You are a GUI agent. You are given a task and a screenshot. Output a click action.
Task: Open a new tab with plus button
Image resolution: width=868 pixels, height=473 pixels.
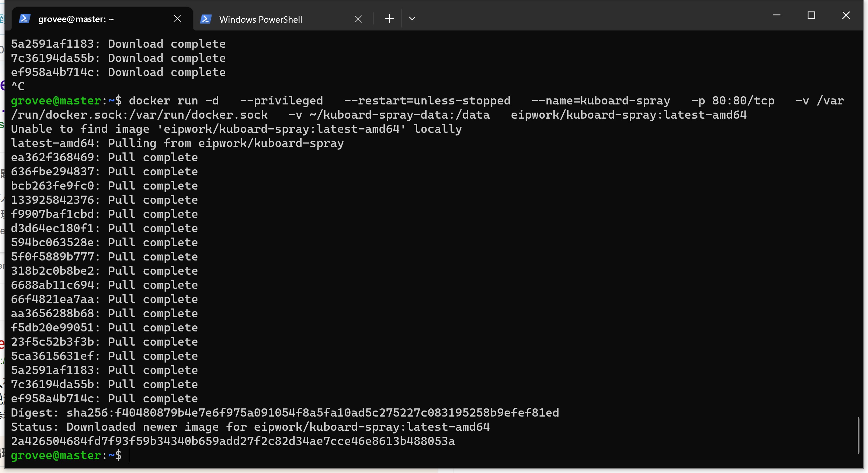[389, 18]
